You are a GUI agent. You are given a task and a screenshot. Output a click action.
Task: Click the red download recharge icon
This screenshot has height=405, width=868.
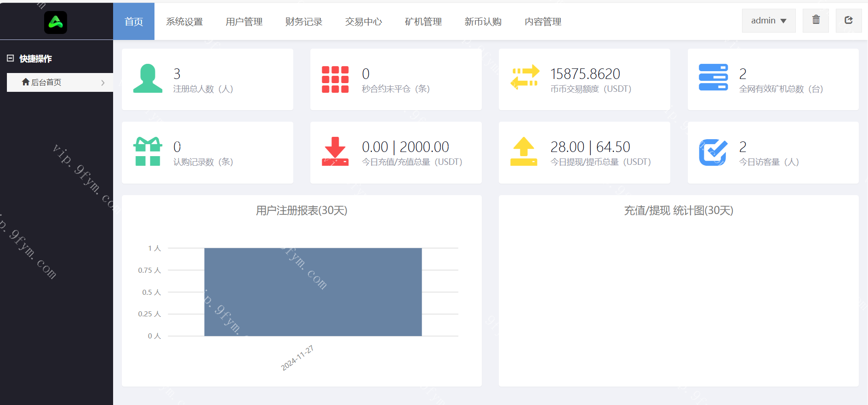click(335, 152)
